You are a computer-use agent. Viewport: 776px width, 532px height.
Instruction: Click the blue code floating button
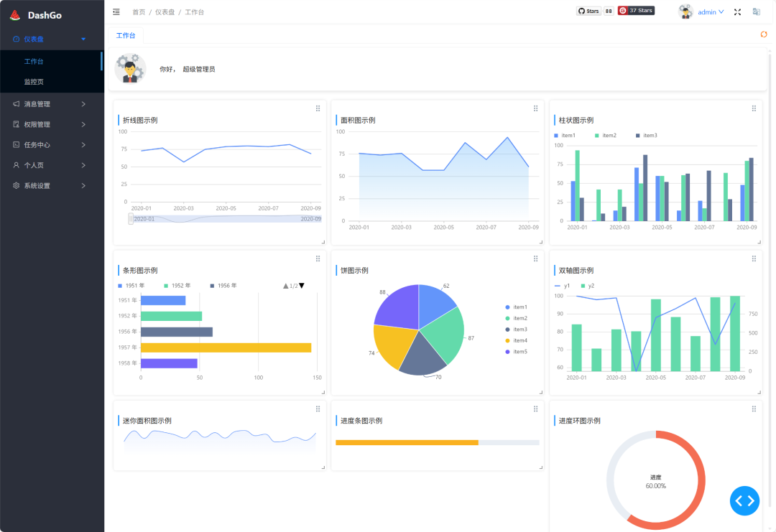(744, 501)
